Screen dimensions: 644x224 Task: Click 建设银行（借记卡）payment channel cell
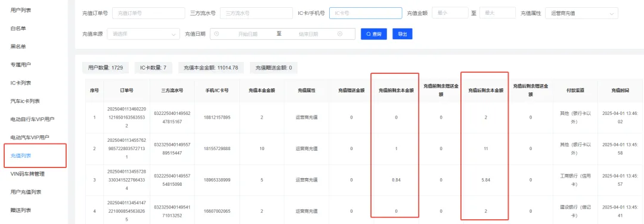(x=575, y=211)
